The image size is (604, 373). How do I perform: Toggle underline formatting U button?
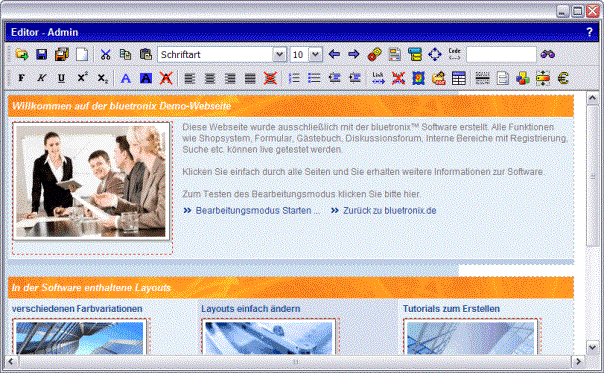61,78
